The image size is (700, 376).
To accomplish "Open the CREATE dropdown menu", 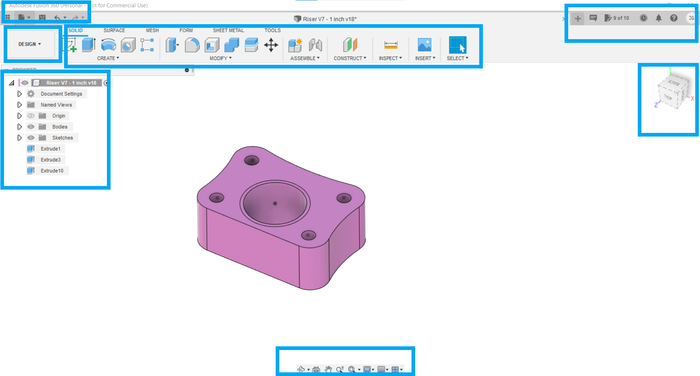I will pos(108,58).
